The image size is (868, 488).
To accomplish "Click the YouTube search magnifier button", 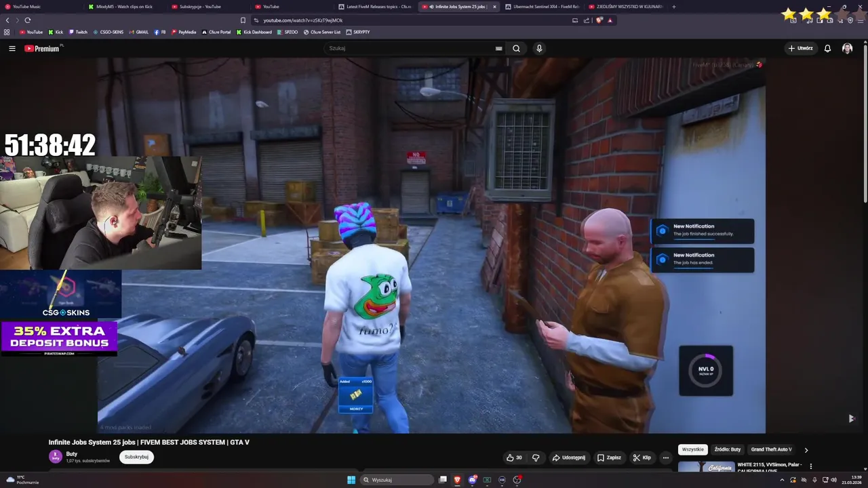I will point(516,48).
